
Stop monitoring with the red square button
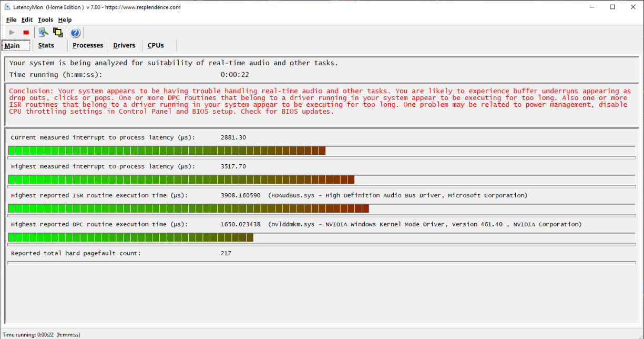[x=26, y=33]
